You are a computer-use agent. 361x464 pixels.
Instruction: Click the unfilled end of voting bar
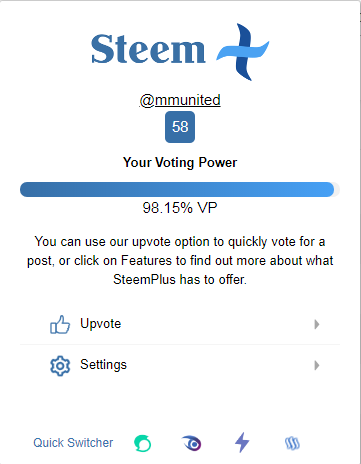337,189
